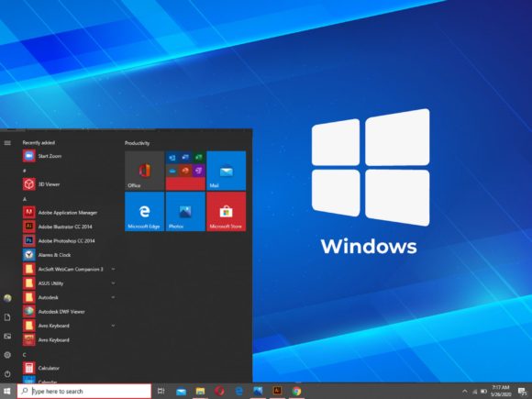Screen dimensions: 532x399
Task: Click the Power button in Start
Action: pos(7,374)
